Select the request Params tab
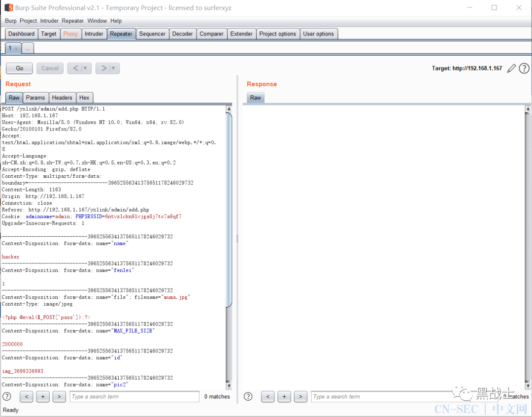 pos(35,97)
